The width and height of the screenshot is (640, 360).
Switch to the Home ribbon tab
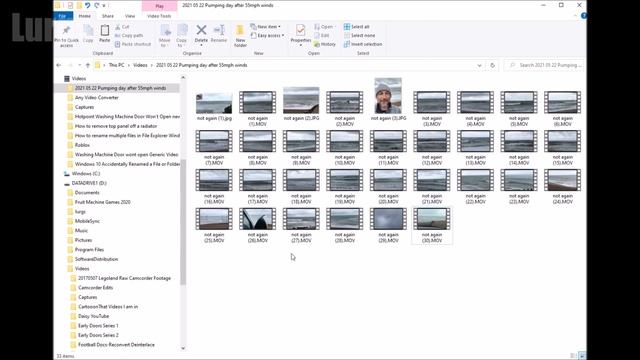[x=84, y=16]
